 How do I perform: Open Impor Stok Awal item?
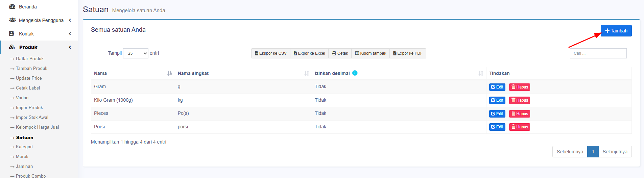click(32, 117)
